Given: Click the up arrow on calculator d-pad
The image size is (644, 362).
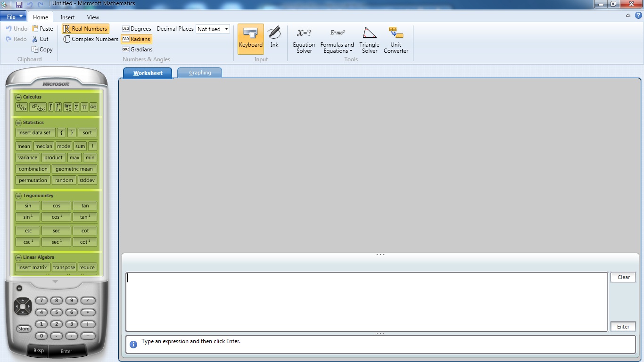Looking at the screenshot, I should (23, 300).
